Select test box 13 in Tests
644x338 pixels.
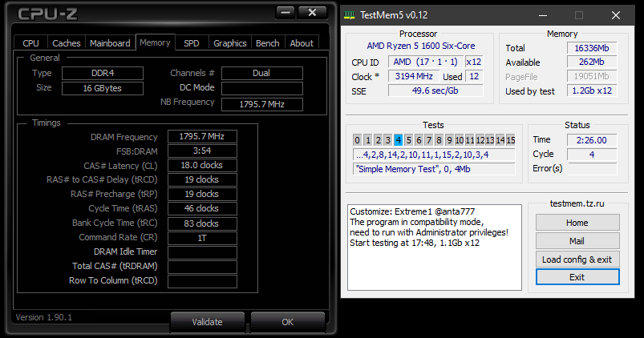490,140
